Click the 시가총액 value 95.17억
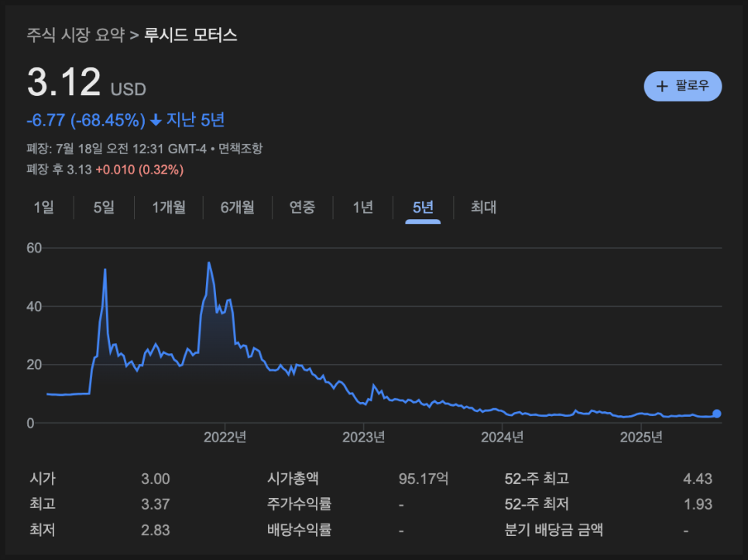This screenshot has width=748, height=560. click(424, 479)
